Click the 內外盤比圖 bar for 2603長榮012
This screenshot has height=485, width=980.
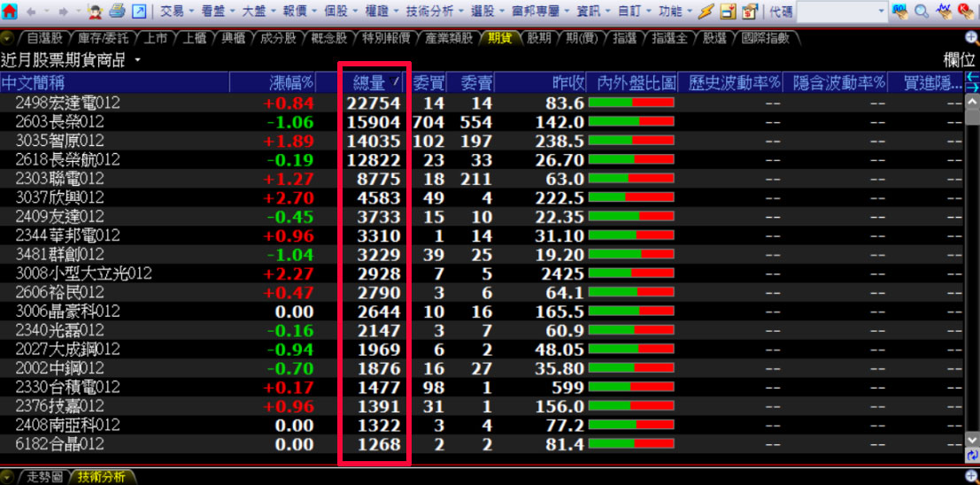coord(631,122)
